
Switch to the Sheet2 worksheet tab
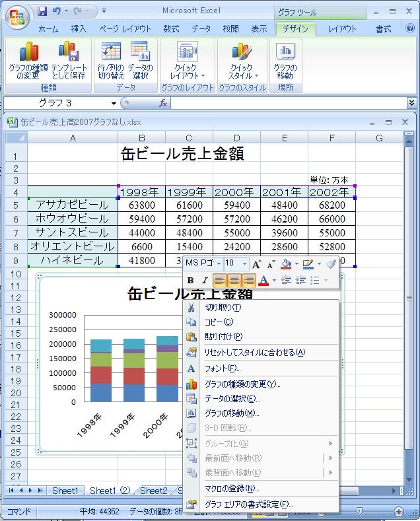(x=153, y=491)
